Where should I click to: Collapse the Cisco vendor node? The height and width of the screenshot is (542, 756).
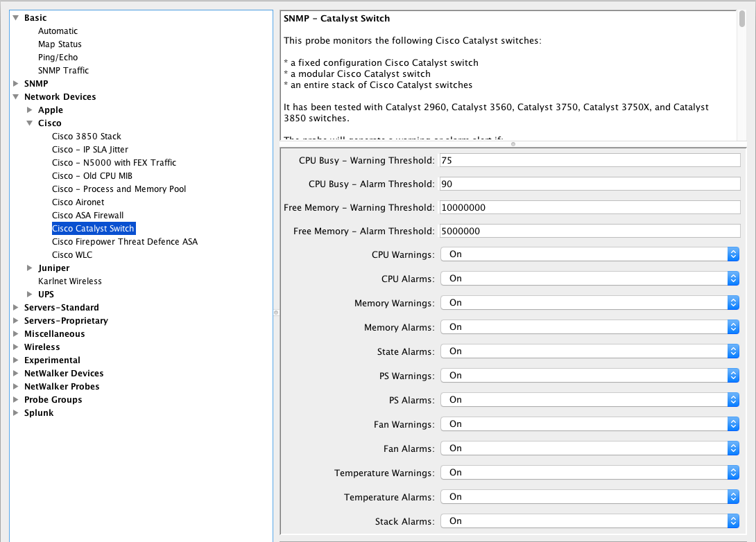[30, 123]
